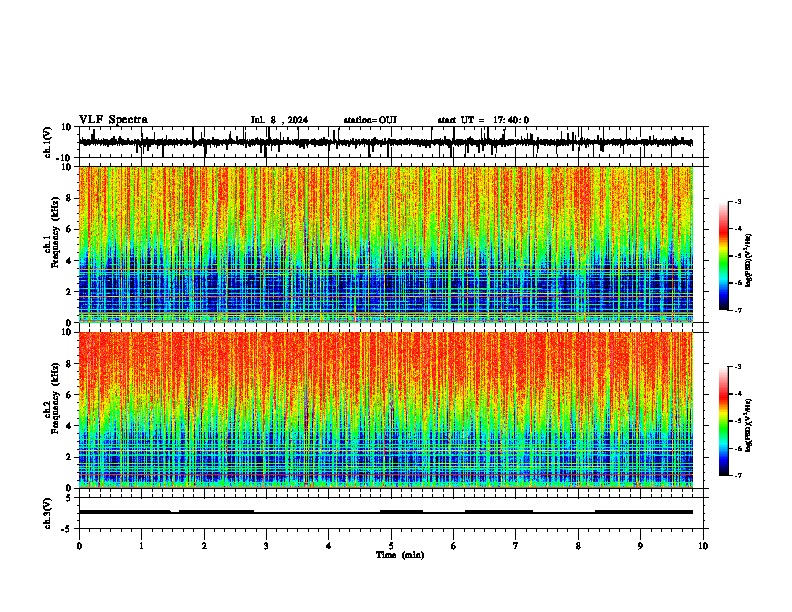Click the ch.1 spectrogram color scale bar
Viewport: 792px width, 612px height.
pyautogui.click(x=724, y=256)
